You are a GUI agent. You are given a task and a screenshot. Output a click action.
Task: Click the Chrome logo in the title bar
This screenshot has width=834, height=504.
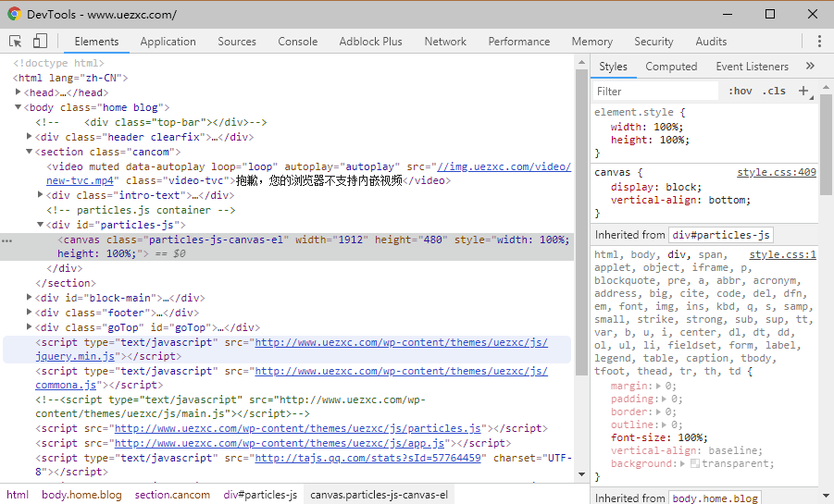(14, 14)
